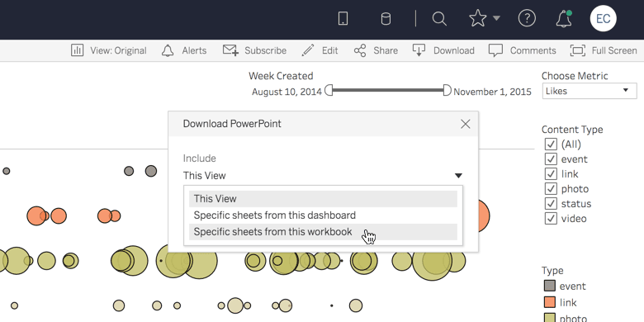Disable the video content type checkbox
The height and width of the screenshot is (322, 644).
click(x=551, y=219)
